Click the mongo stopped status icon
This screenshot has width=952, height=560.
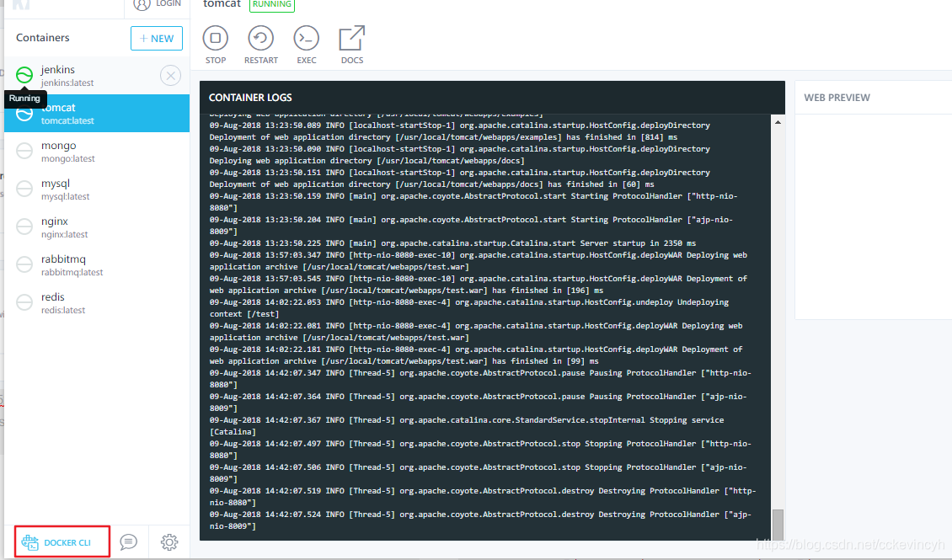click(x=24, y=151)
